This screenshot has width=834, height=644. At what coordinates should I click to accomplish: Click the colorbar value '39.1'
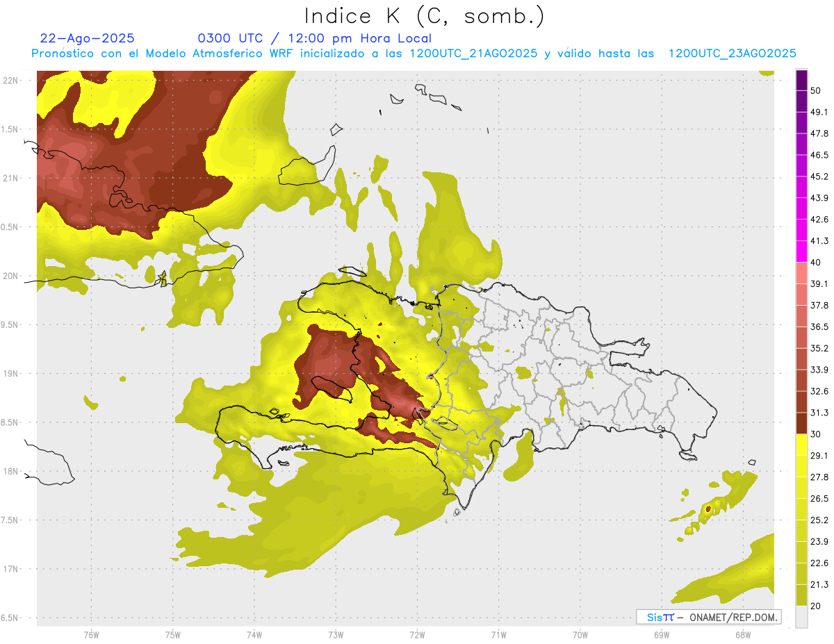coord(820,284)
